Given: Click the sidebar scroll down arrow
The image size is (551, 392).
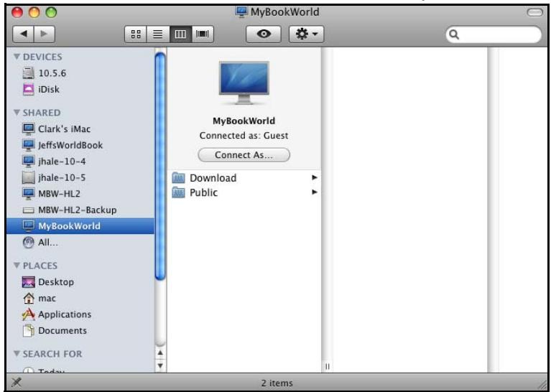Looking at the screenshot, I should click(160, 365).
